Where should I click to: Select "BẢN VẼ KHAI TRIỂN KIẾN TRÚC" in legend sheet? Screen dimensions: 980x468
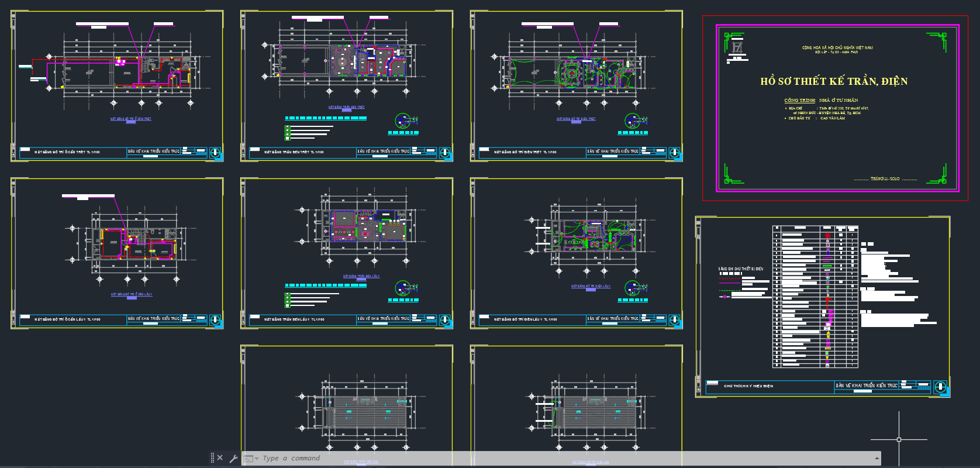(866, 386)
